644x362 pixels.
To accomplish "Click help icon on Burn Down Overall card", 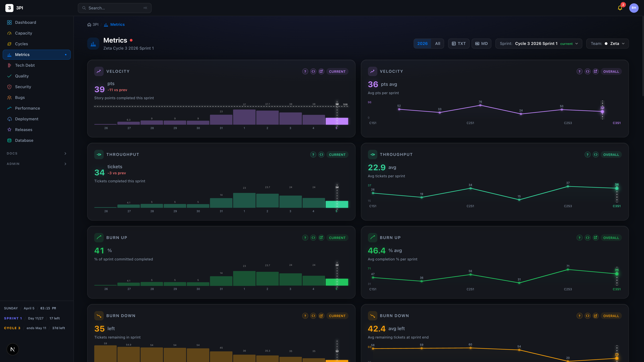I will tap(579, 316).
